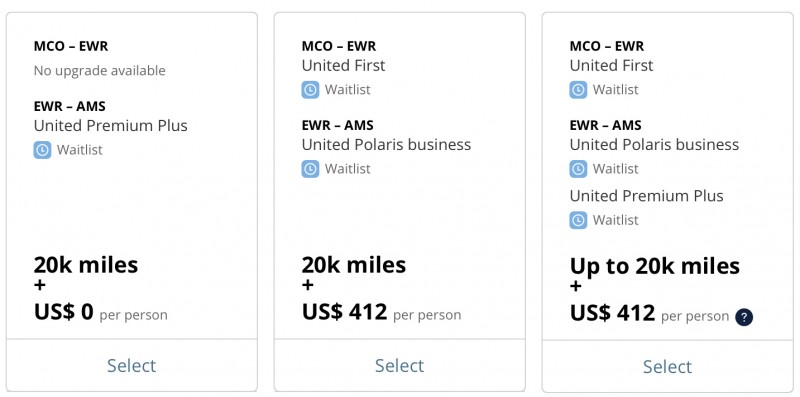
Task: Click the Waitlist clock icon under United Premium Plus in third card
Action: point(578,220)
